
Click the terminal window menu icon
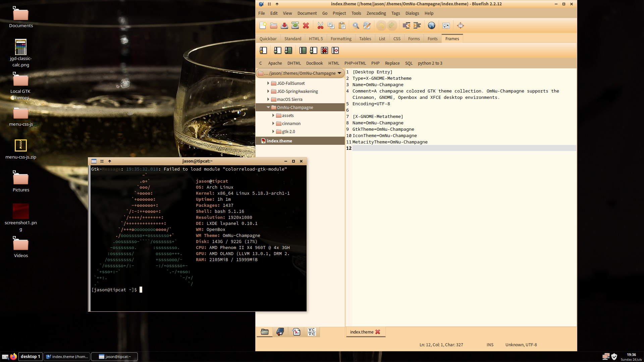(x=94, y=161)
